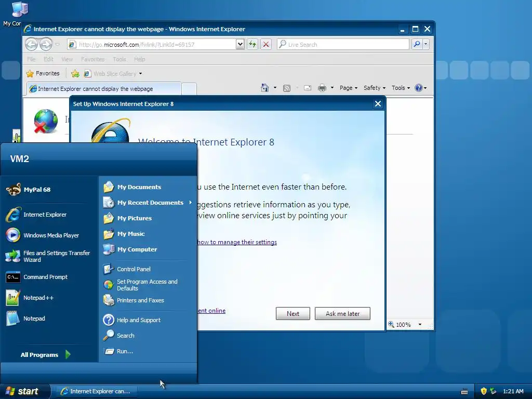Viewport: 532px width, 399px height.
Task: Click the Favorites button with star
Action: [x=43, y=73]
